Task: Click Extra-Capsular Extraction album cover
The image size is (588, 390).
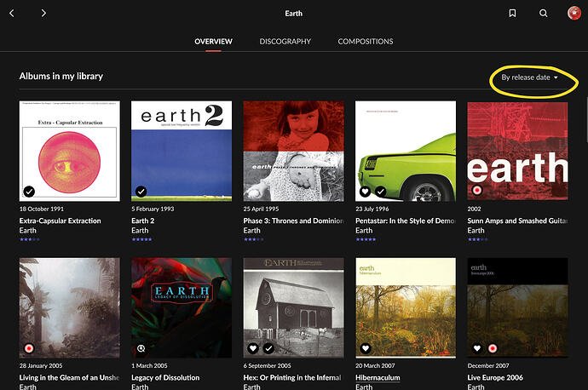Action: (x=70, y=151)
